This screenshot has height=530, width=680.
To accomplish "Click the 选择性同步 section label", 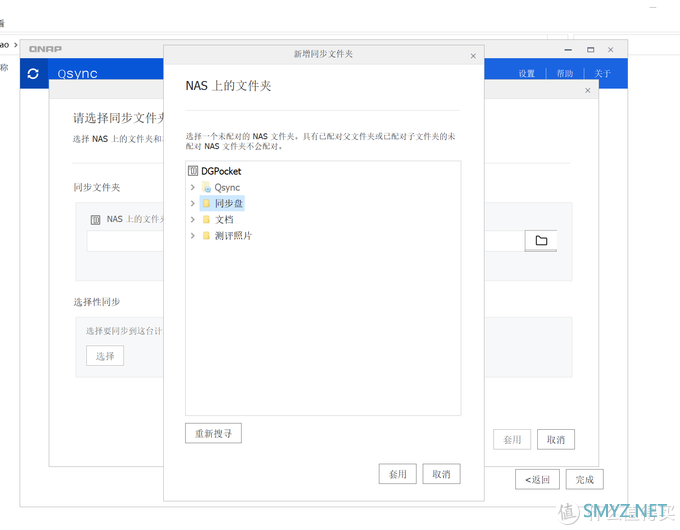I will pos(97,302).
